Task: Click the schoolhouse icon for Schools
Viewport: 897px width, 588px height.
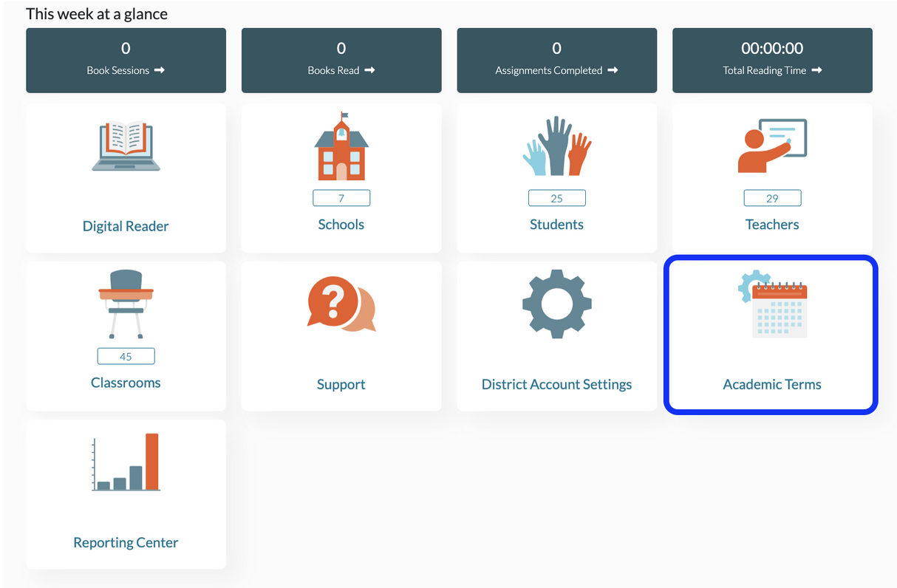Action: 341,146
